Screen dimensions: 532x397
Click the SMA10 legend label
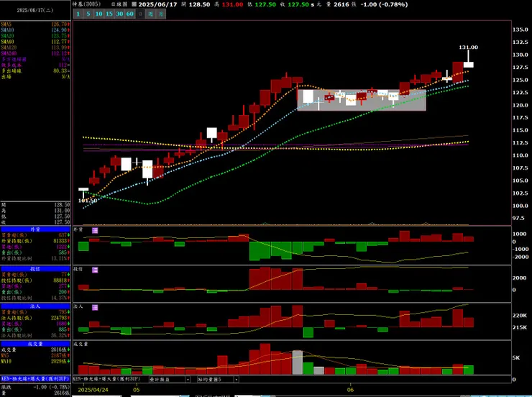click(7, 30)
